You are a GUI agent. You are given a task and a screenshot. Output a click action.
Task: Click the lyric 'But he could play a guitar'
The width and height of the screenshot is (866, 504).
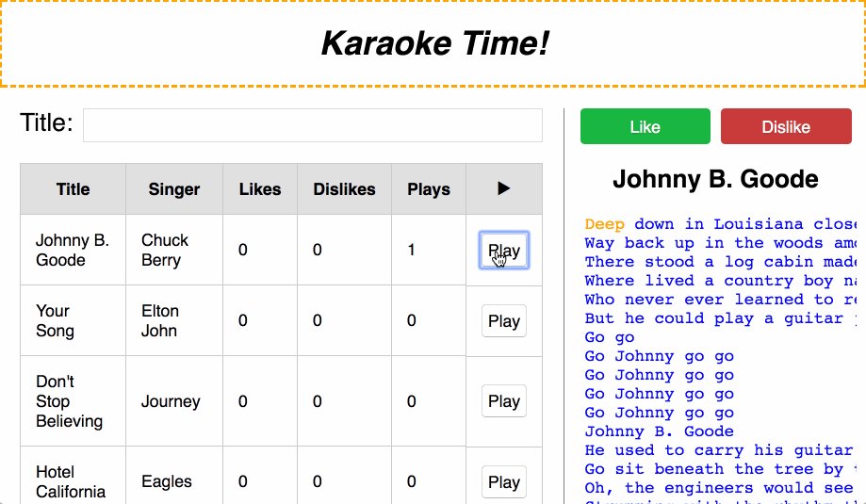714,318
